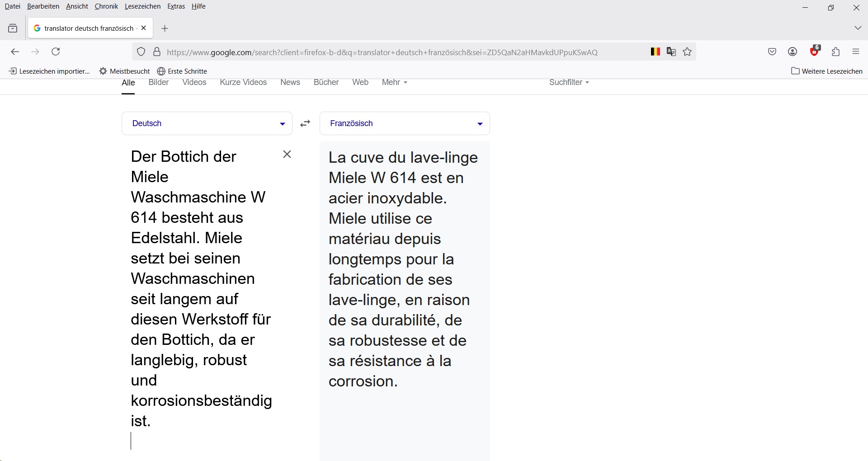
Task: Open the uBlock extension with badge
Action: [x=815, y=51]
